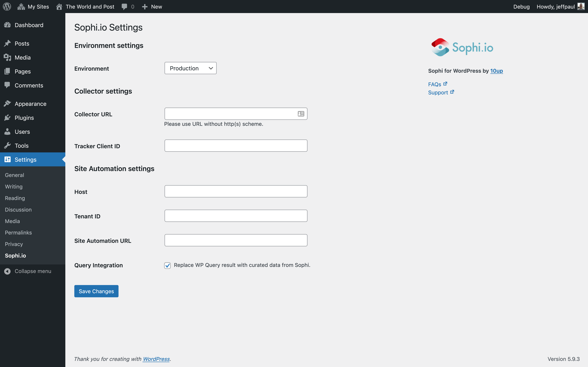Click the WordPress logo icon
The image size is (588, 367).
[x=7, y=7]
